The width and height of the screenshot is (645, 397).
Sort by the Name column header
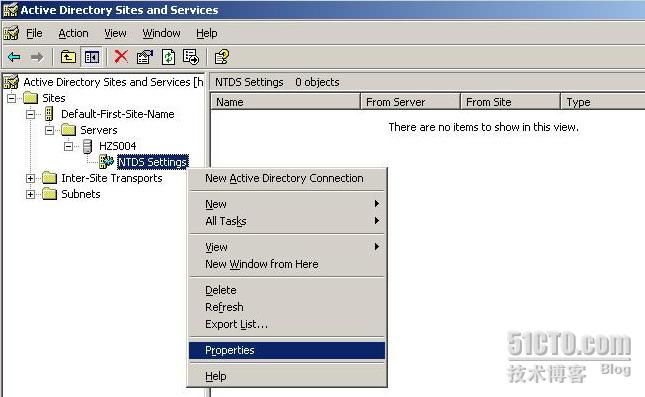[285, 102]
